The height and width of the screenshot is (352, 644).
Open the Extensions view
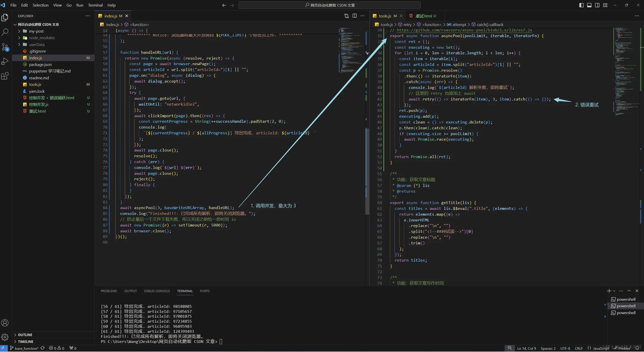click(x=5, y=76)
